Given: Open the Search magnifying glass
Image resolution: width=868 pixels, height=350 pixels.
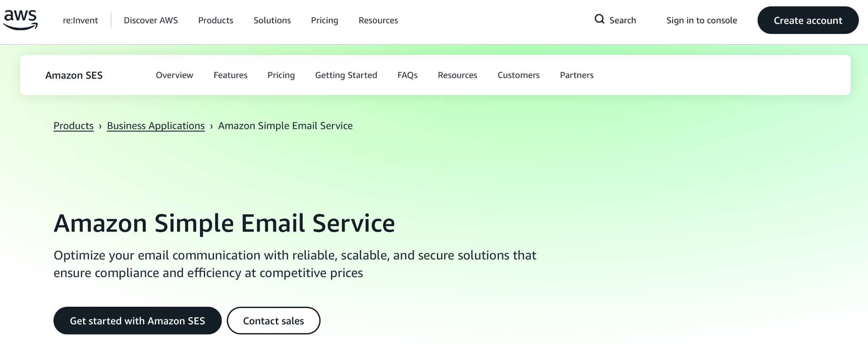Looking at the screenshot, I should point(616,20).
